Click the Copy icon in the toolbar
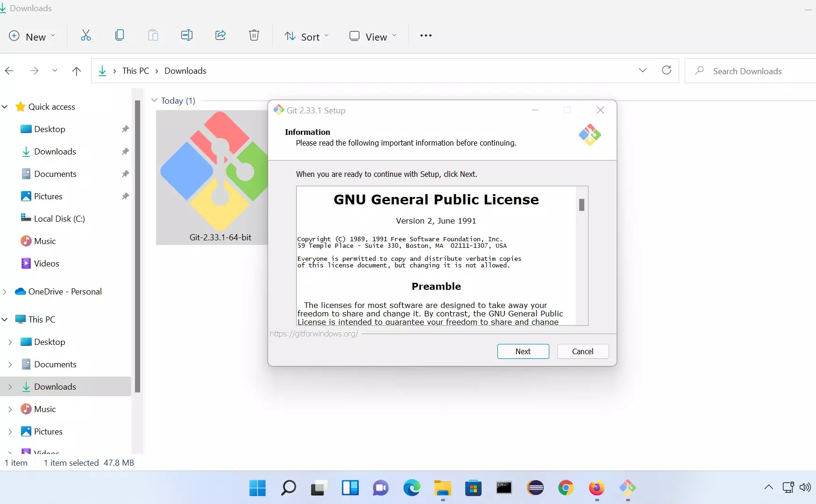The height and width of the screenshot is (504, 816). (120, 35)
